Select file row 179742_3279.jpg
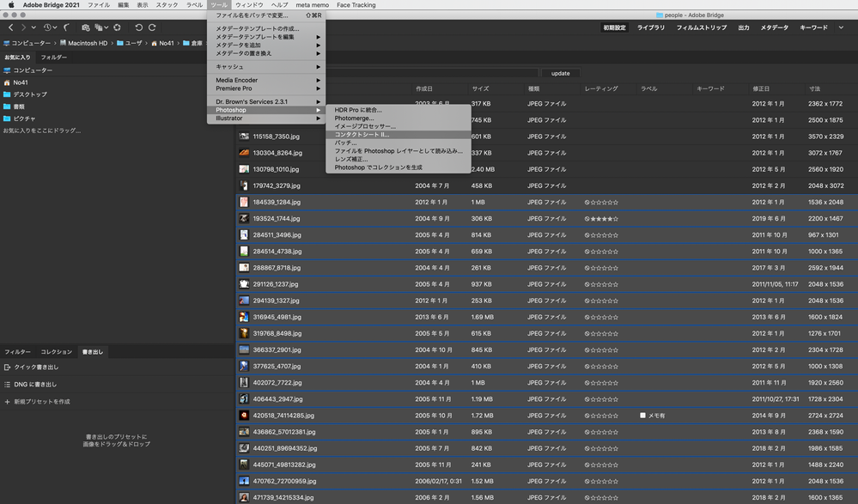This screenshot has height=504, width=858. (546, 186)
